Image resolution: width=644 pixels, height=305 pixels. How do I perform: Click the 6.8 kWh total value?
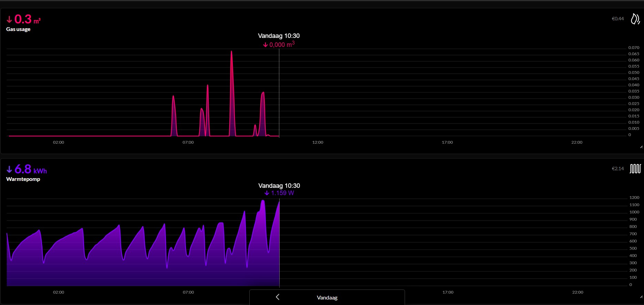tap(30, 169)
